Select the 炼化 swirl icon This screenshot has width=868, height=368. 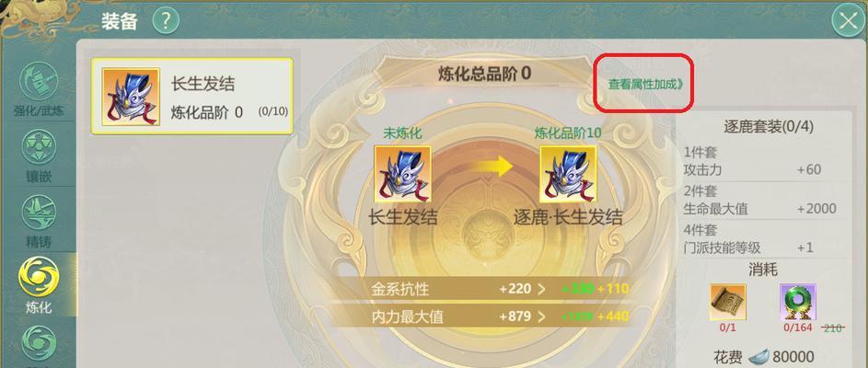[39, 278]
